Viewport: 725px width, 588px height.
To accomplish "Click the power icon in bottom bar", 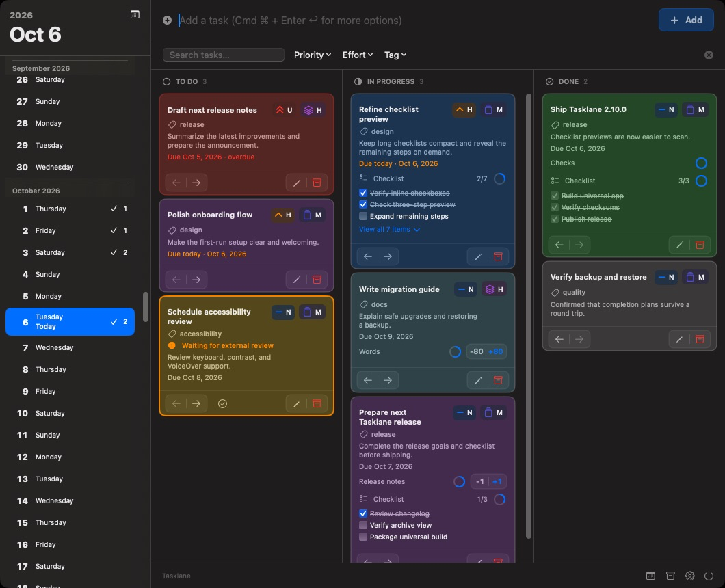I will point(709,576).
